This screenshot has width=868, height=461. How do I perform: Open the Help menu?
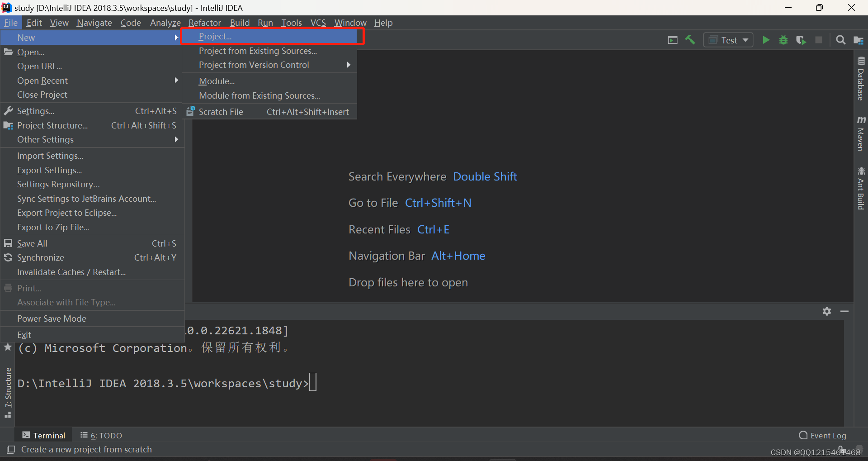pos(383,23)
